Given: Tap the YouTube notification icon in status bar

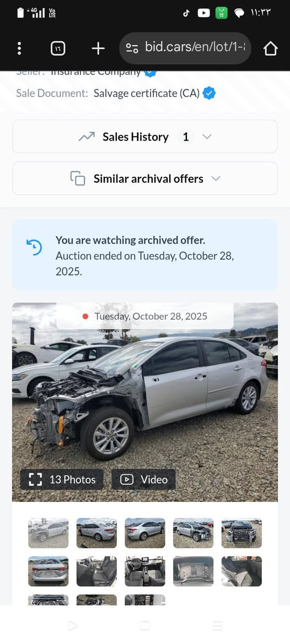Looking at the screenshot, I should coord(204,13).
